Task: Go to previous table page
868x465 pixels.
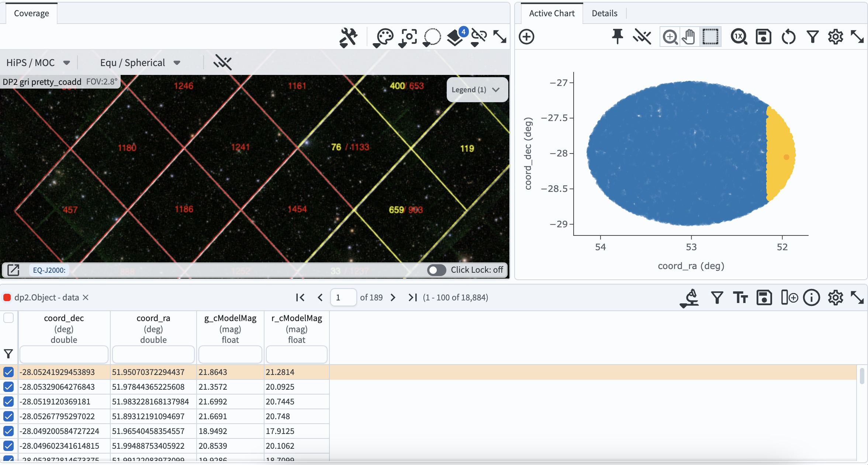Action: tap(320, 297)
